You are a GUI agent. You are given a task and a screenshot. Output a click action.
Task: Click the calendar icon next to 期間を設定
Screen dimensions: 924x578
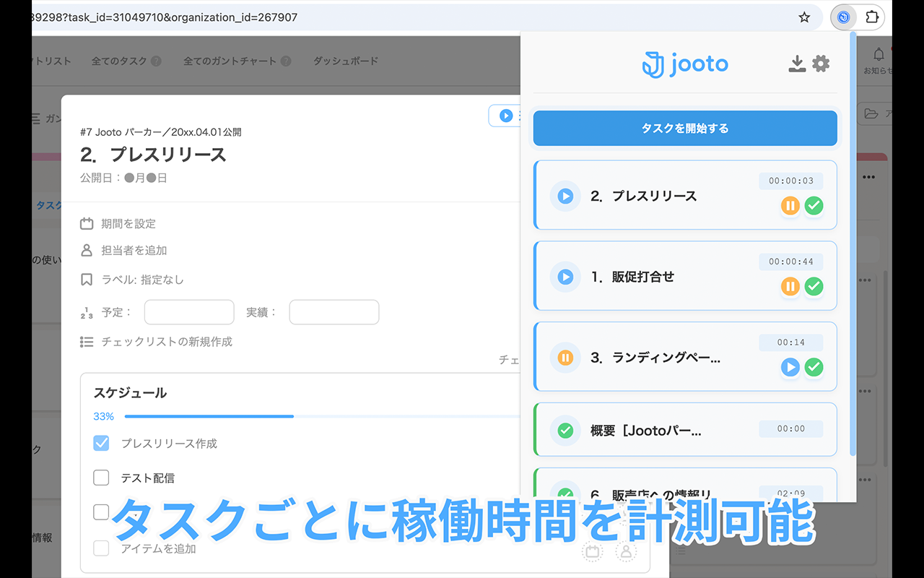pyautogui.click(x=87, y=223)
